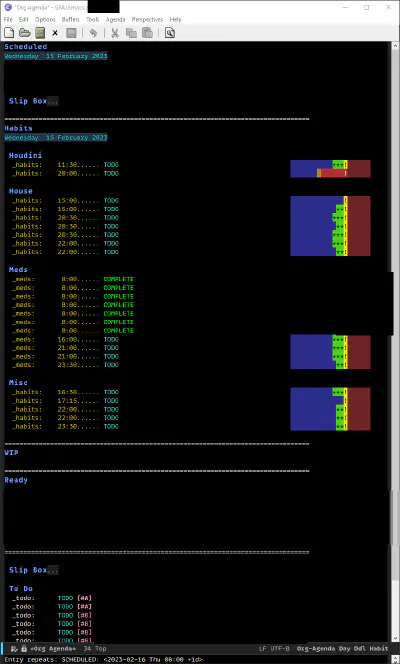Click the UTF-8 encoding indicator
The height and width of the screenshot is (664, 400).
tap(280, 648)
